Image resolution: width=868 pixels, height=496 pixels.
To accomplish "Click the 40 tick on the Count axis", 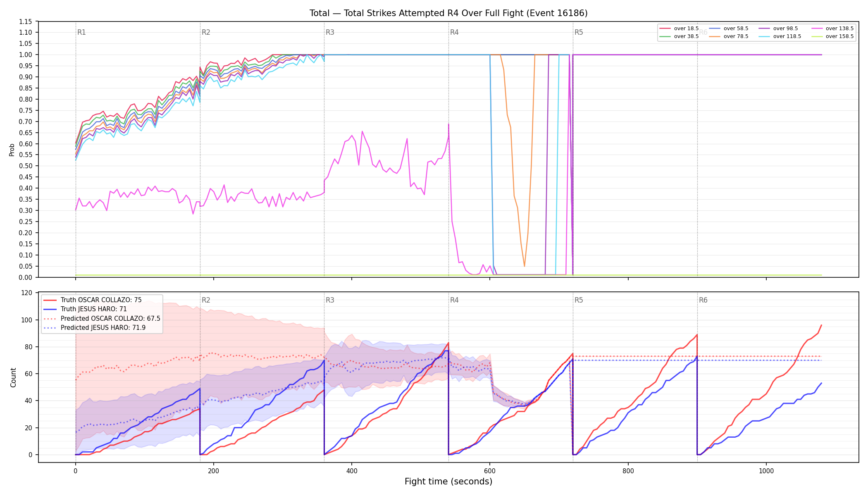I will [29, 401].
